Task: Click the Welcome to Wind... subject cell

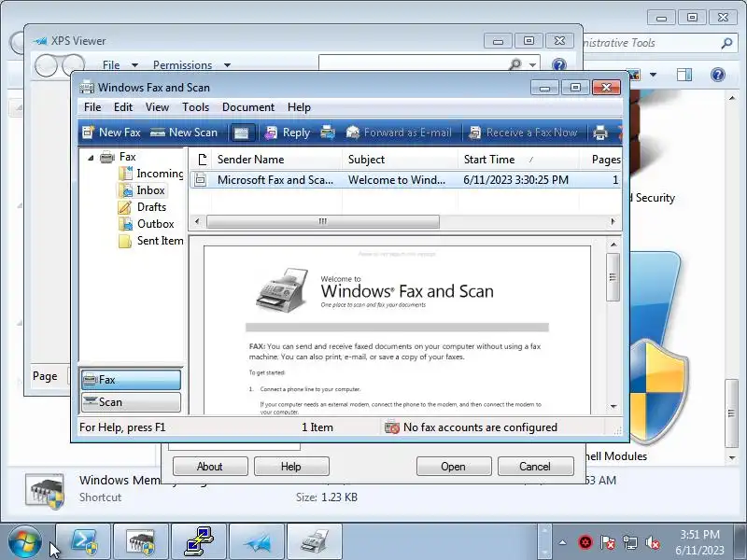Action: [396, 179]
